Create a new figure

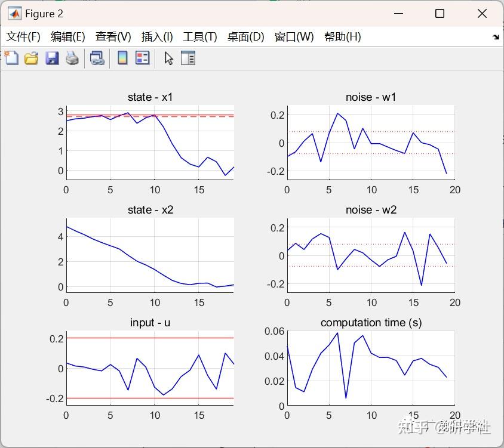tap(11, 58)
